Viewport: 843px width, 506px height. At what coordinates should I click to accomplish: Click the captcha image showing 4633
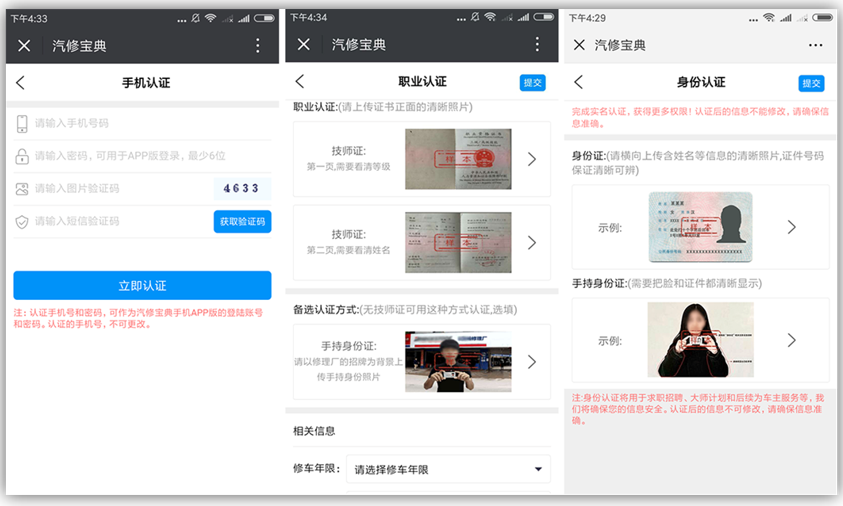pyautogui.click(x=241, y=188)
